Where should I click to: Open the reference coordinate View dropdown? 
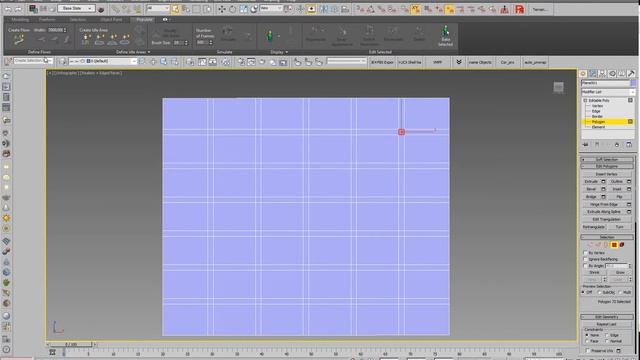point(271,9)
